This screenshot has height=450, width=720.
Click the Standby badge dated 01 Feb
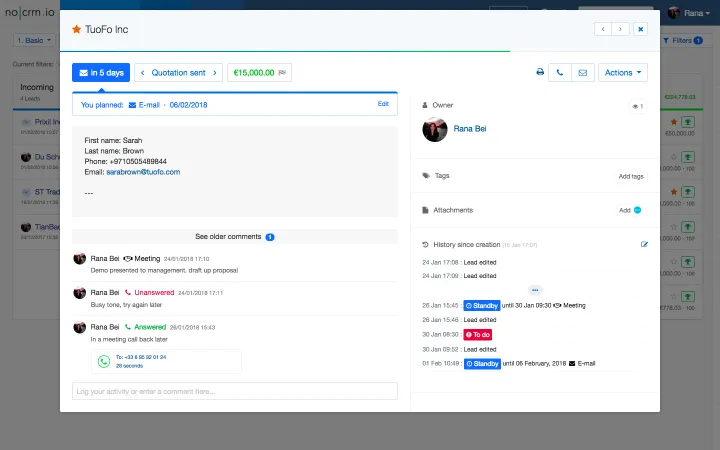482,364
